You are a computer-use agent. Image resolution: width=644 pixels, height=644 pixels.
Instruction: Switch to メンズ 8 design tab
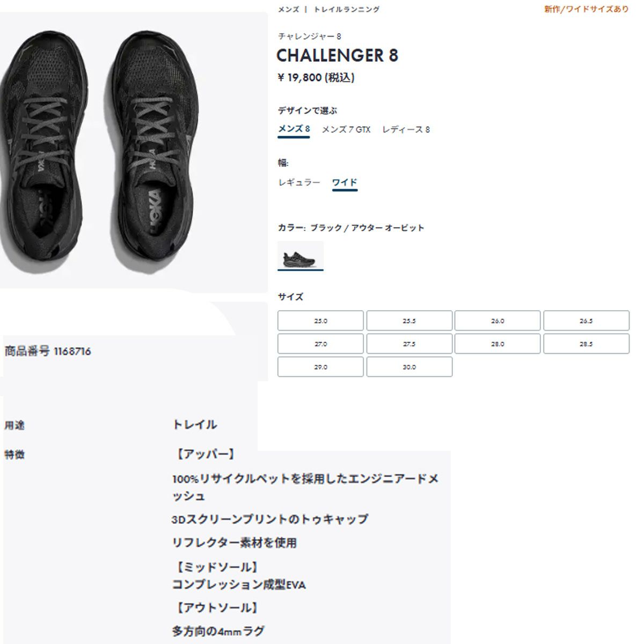(294, 129)
